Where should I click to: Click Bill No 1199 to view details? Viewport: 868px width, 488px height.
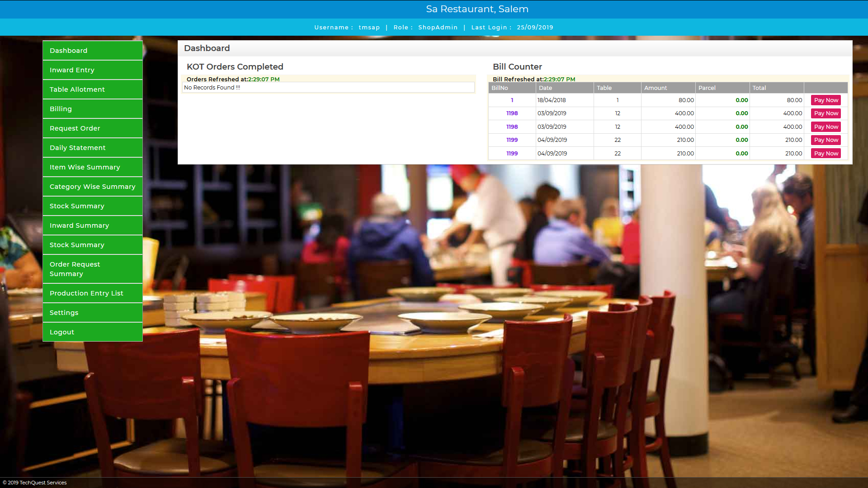[x=511, y=140]
